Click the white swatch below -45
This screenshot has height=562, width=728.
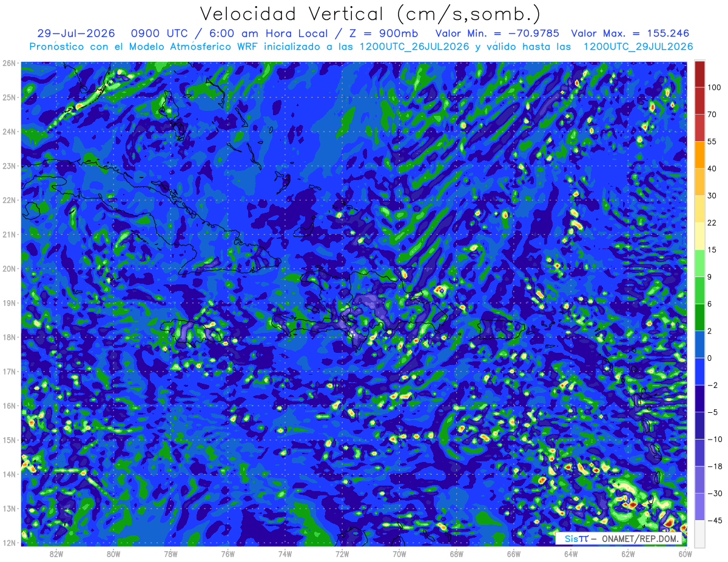(699, 533)
